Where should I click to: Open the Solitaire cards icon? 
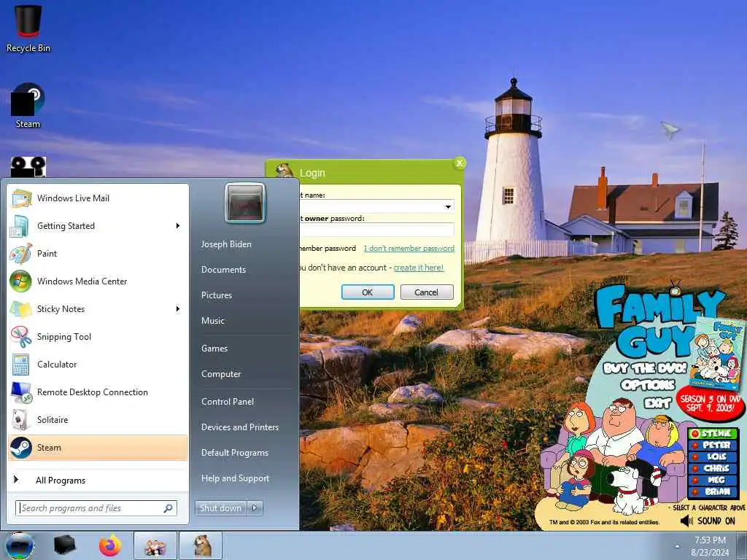point(21,420)
